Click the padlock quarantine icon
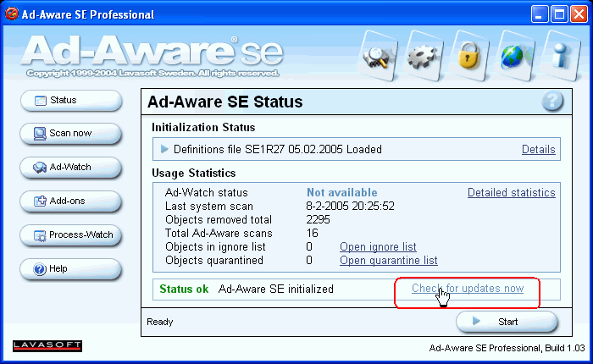 [468, 57]
